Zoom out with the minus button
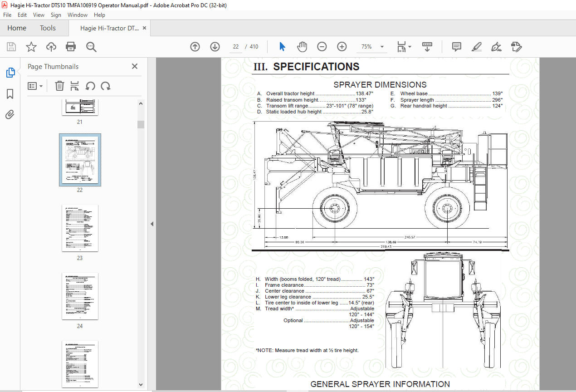This screenshot has width=576, height=392. pos(322,47)
